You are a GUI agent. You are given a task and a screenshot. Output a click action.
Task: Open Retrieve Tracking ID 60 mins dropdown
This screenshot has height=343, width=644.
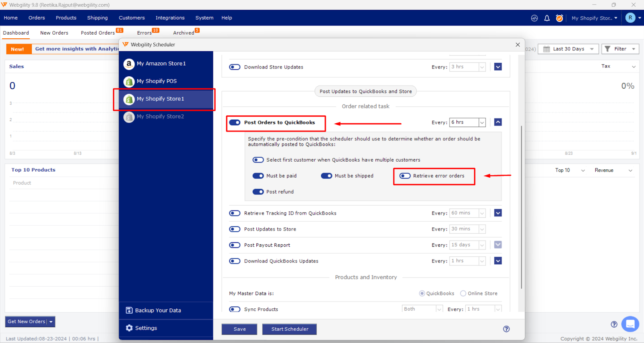pos(467,213)
